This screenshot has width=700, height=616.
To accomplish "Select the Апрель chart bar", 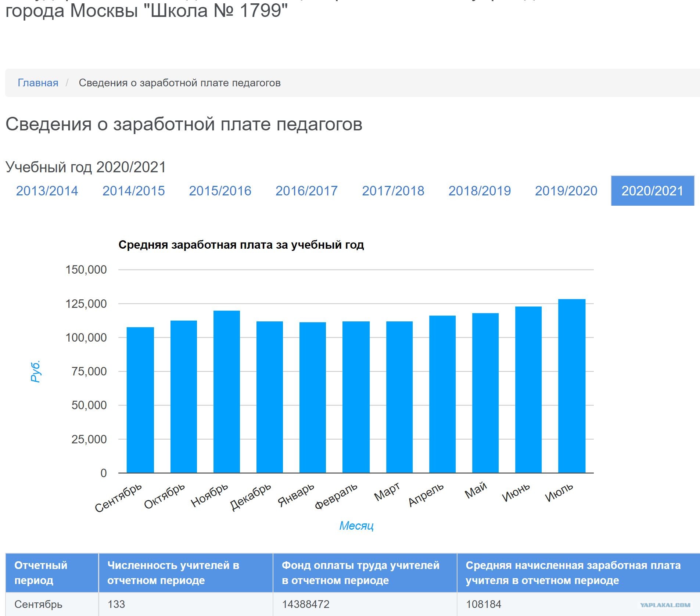I will (x=442, y=394).
